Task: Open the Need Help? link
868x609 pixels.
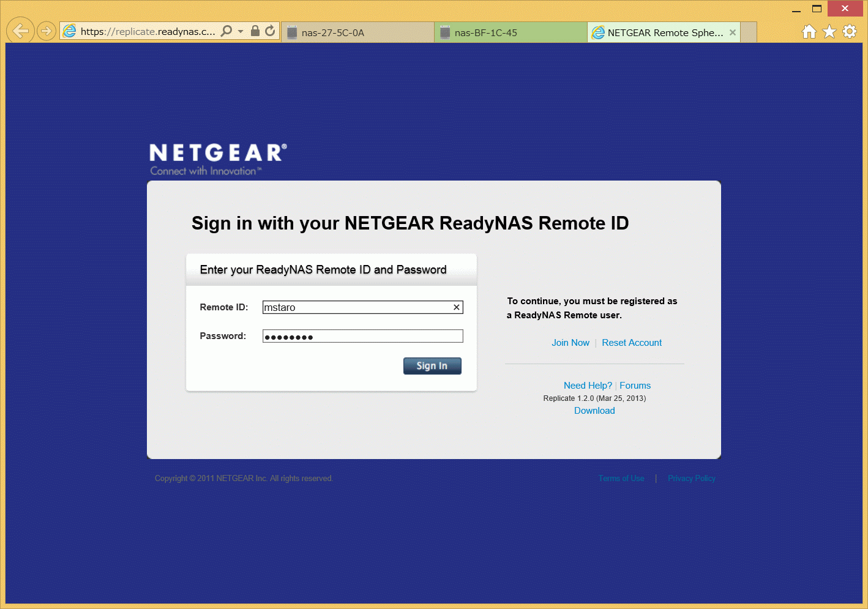Action: click(588, 386)
